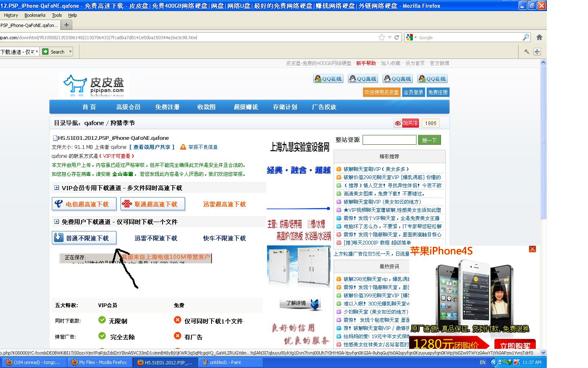Open 高级会员 in the navigation bar

[x=128, y=107]
